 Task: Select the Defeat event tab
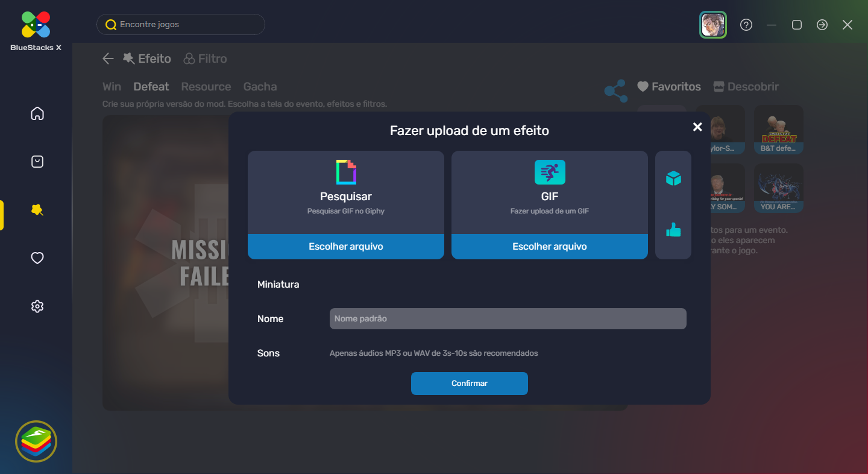pos(151,87)
